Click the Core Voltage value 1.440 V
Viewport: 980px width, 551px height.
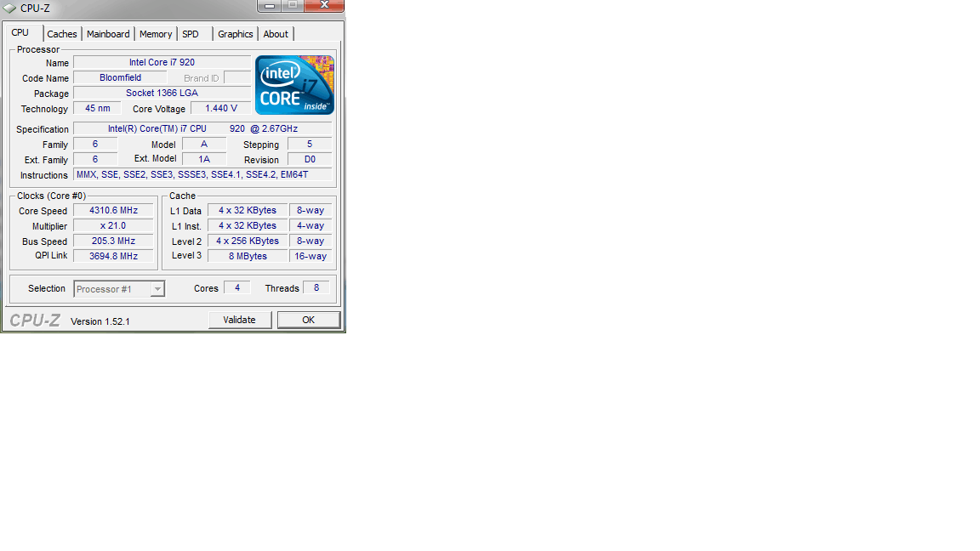(220, 108)
